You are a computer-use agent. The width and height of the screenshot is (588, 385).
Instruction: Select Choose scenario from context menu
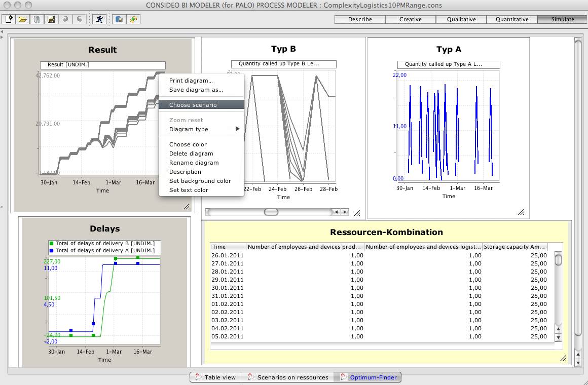click(201, 105)
